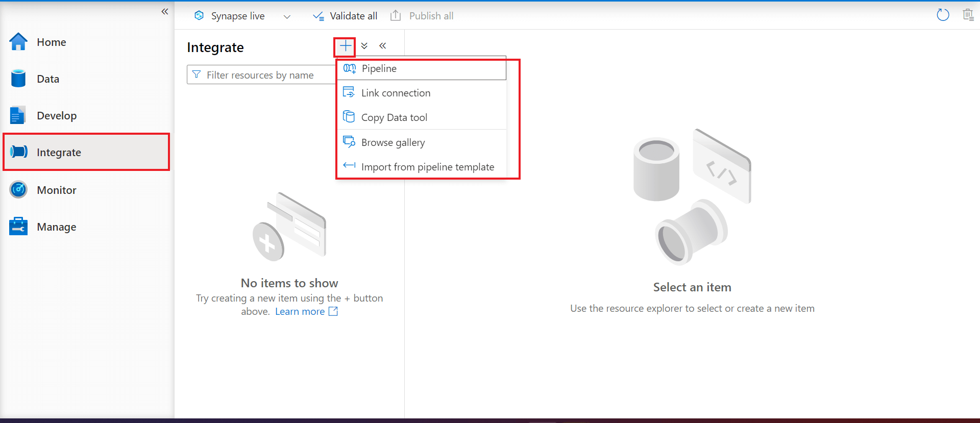
Task: Expand all items with double-chevron down
Action: pos(364,46)
